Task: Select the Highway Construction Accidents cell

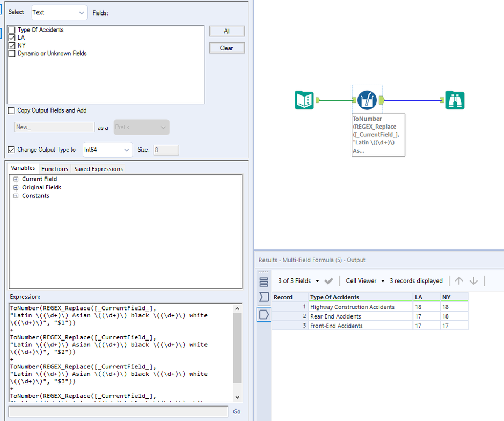Action: (360, 307)
